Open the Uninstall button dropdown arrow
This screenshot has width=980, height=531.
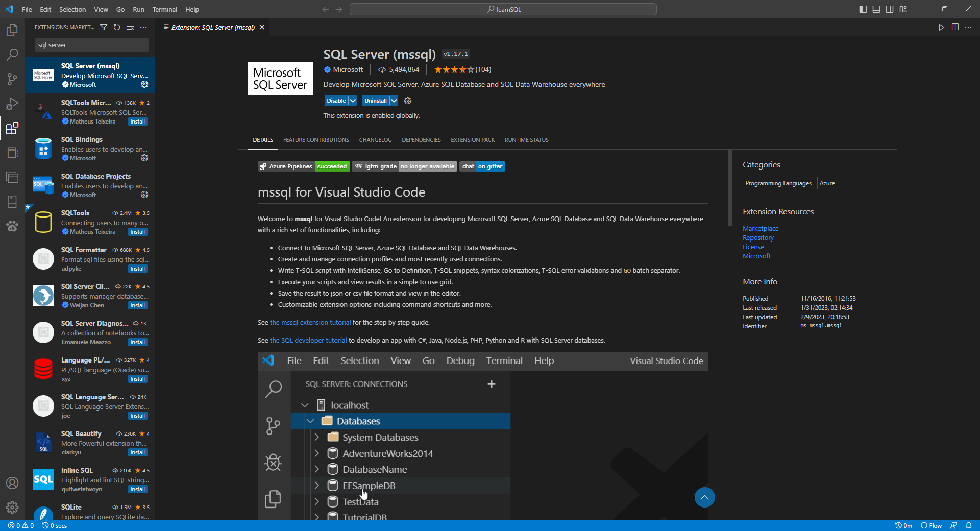click(394, 101)
